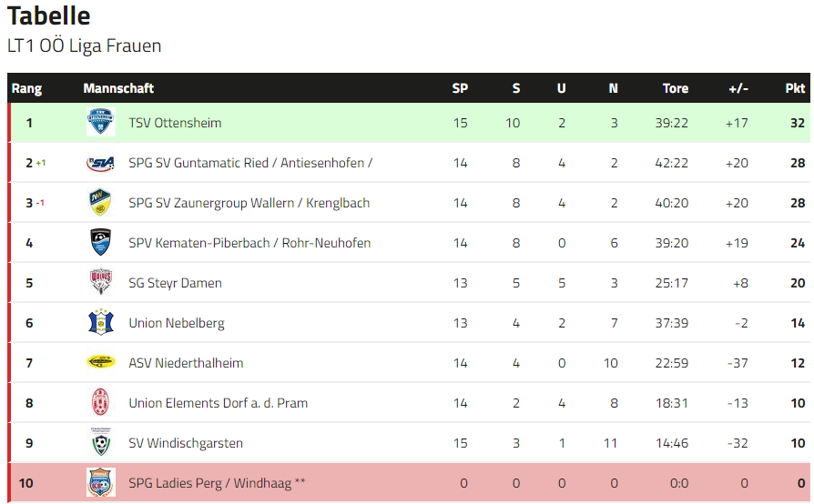Open SV Windischgarsten team page
The image size is (814, 504).
186,443
